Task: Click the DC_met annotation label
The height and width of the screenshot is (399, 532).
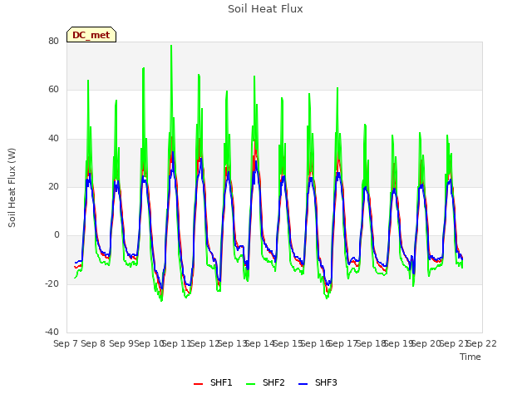Action: click(91, 35)
